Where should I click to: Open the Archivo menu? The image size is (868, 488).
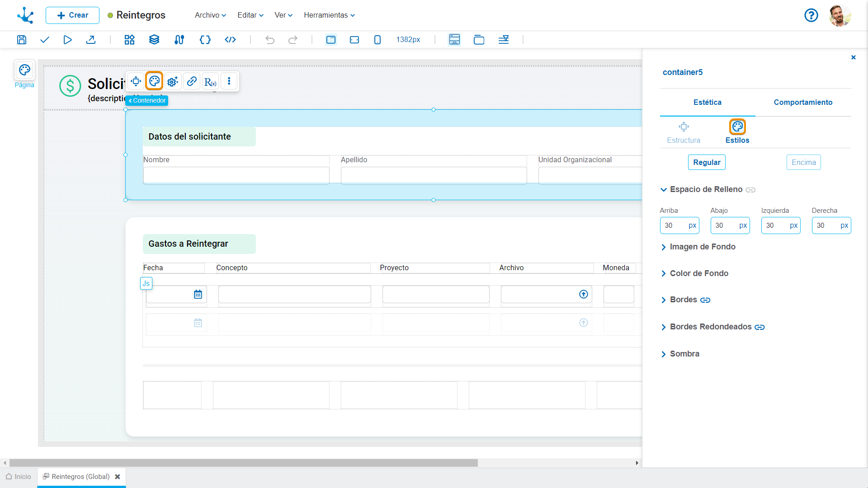pos(210,15)
